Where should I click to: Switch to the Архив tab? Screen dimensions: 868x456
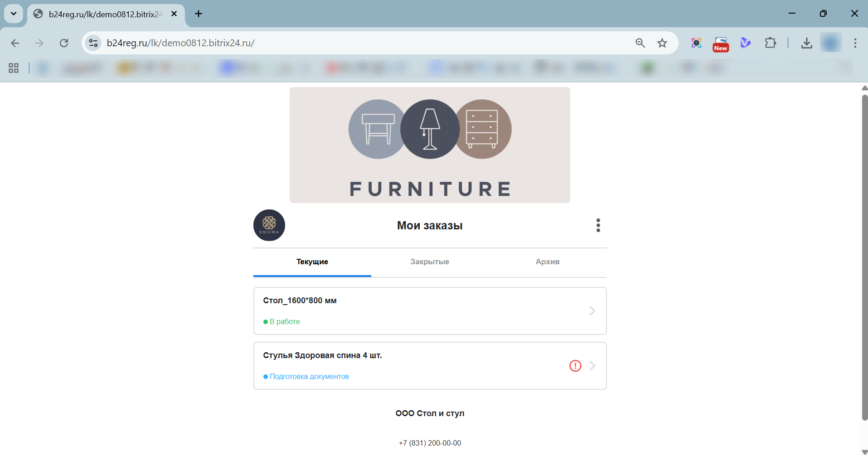(x=547, y=262)
